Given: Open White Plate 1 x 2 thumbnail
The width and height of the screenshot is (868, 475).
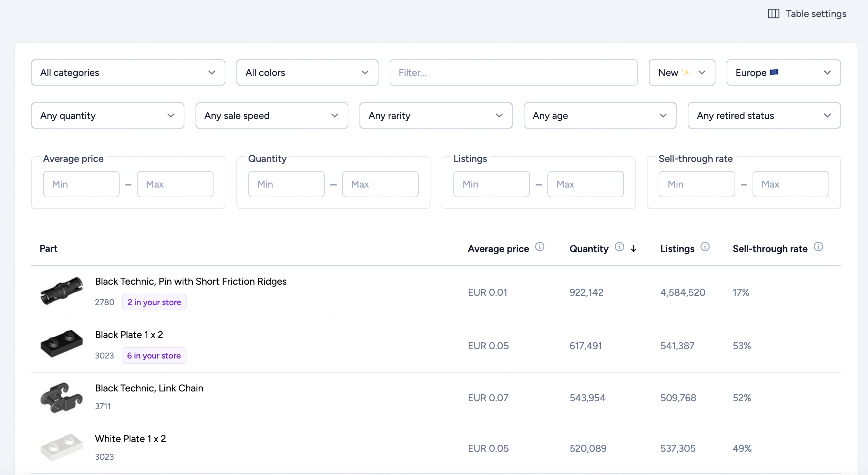Looking at the screenshot, I should (62, 447).
